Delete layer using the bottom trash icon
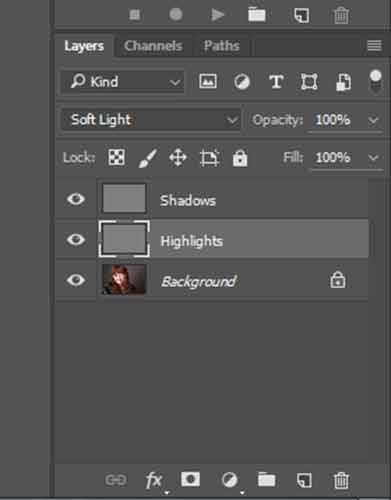This screenshot has width=391, height=500. (x=341, y=481)
